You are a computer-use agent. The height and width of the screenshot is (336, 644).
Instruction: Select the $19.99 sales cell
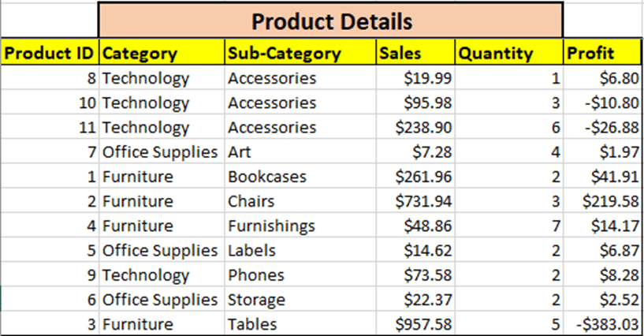(x=415, y=77)
